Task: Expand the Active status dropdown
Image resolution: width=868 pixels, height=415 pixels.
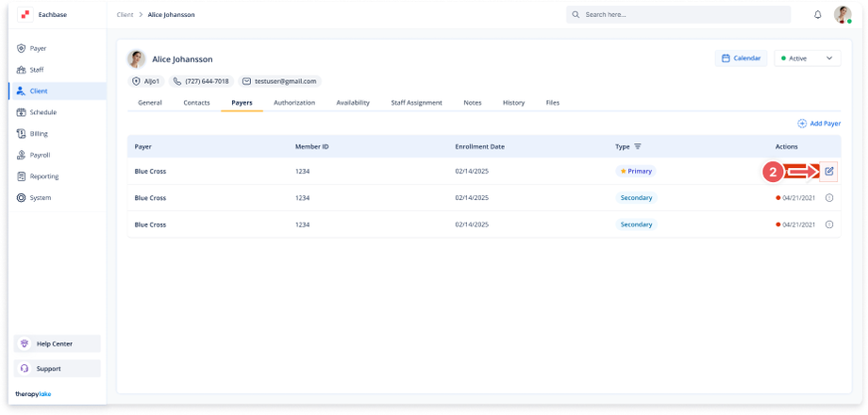Action: click(807, 58)
